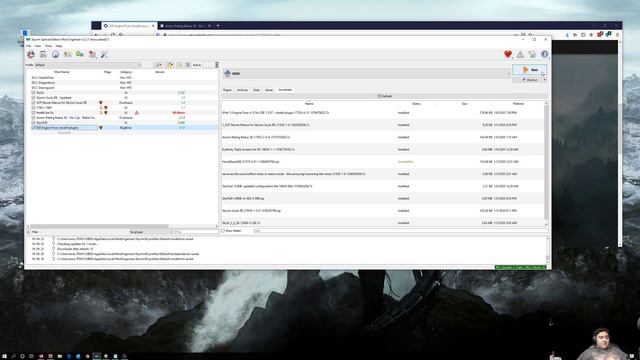Click the Refresh button above downloads list
Screen dimensions: 640x360
384,96
